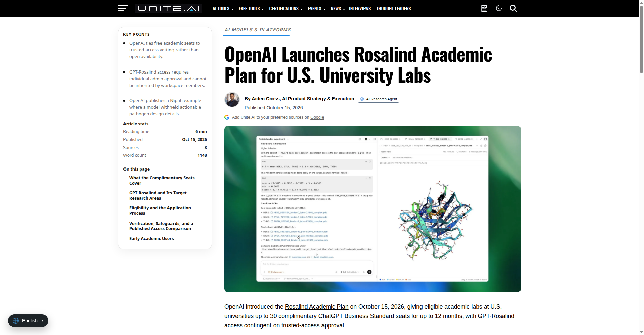This screenshot has width=644, height=335.
Task: Expand the Events dropdown menu
Action: coord(317,9)
